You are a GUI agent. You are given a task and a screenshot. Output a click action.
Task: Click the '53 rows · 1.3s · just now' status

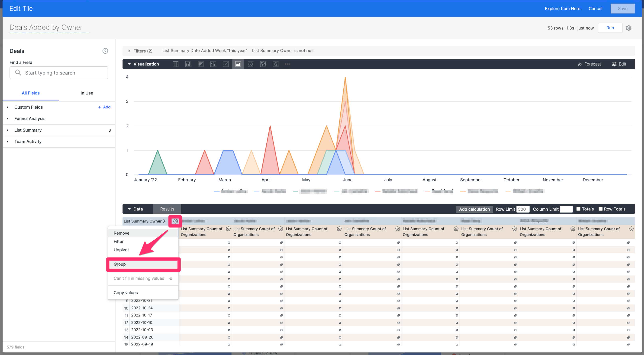(x=570, y=28)
